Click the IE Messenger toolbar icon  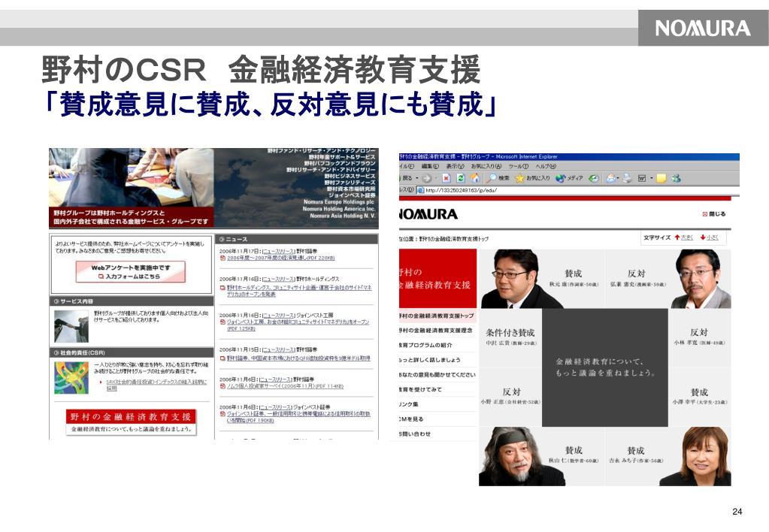point(677,179)
